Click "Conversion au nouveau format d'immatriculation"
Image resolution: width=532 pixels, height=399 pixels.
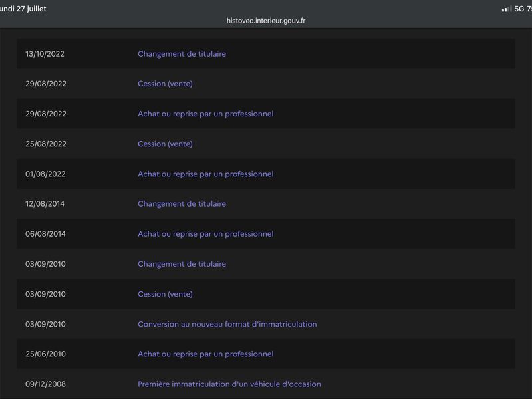227,324
